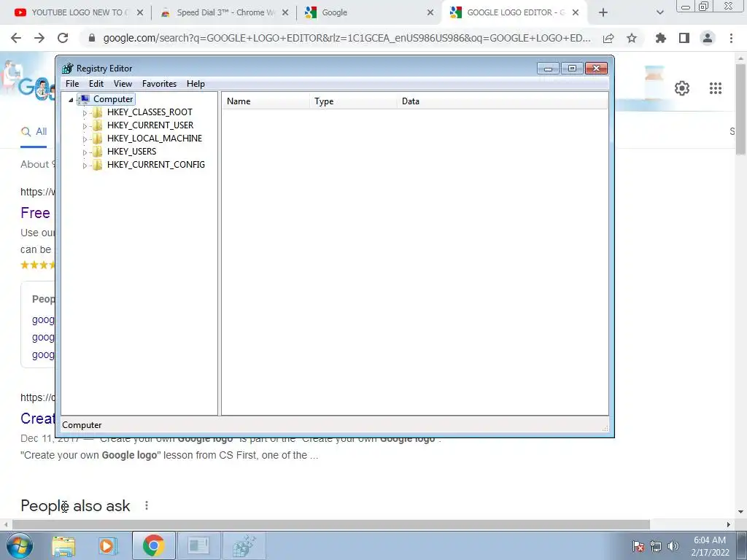
Task: Expand the HKEY_CURRENT_USER key
Action: 85,126
